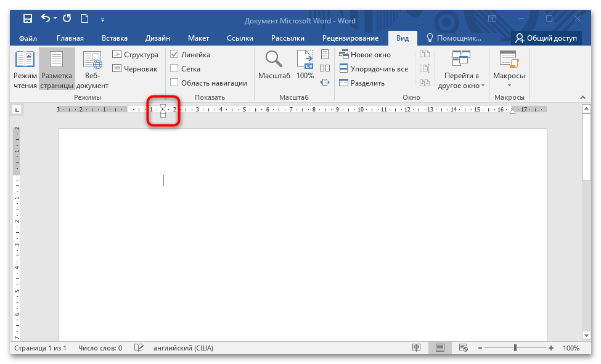Expand the Макросы dropdown arrow
Viewport: 601px width, 364px height.
click(509, 86)
